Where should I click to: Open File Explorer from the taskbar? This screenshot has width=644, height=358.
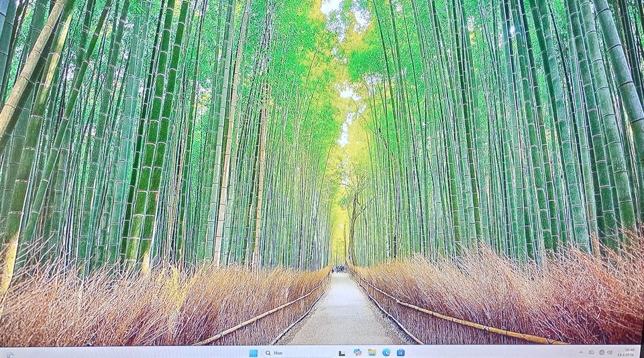point(372,353)
